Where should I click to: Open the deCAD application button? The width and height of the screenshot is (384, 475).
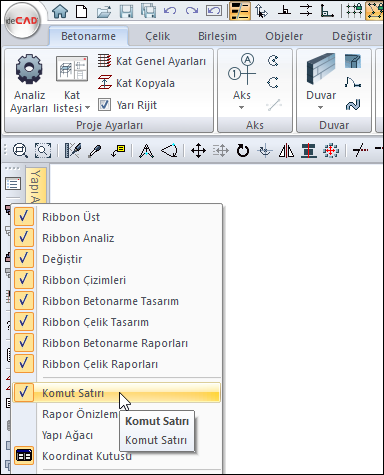click(x=22, y=21)
